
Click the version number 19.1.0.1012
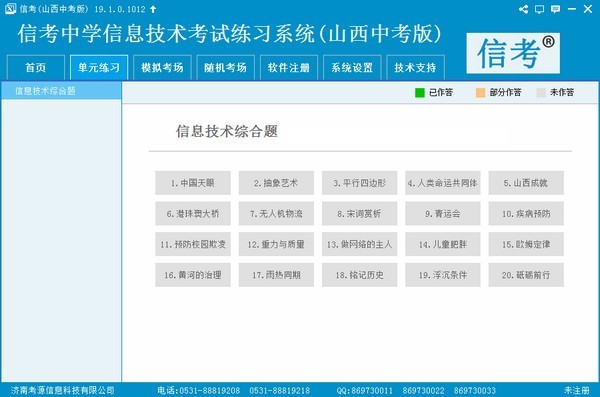(120, 9)
